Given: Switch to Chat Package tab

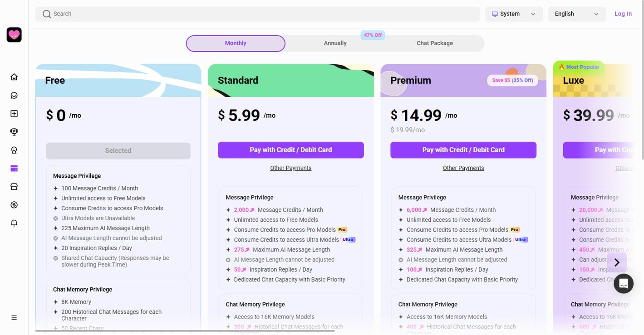Looking at the screenshot, I should point(435,44).
